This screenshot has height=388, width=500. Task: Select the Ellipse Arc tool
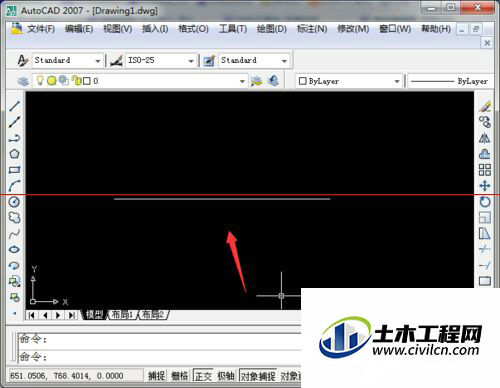click(x=14, y=266)
